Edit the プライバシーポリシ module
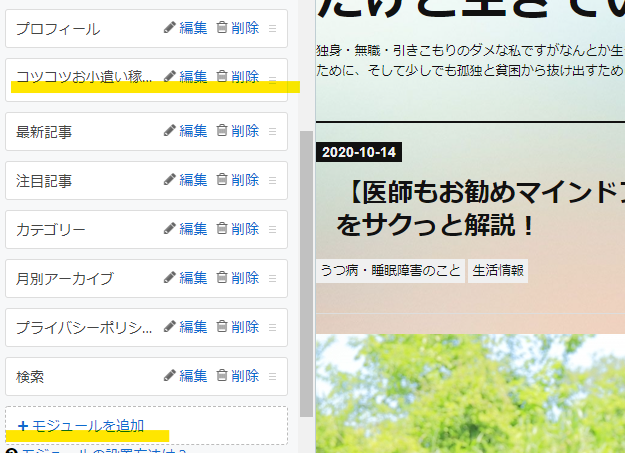The image size is (625, 453). [x=186, y=327]
